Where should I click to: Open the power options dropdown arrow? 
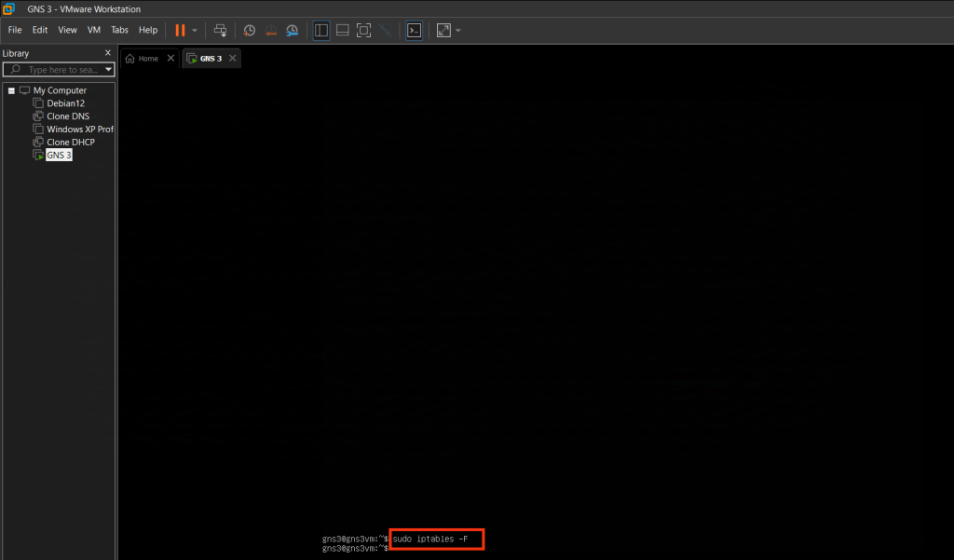pos(195,31)
